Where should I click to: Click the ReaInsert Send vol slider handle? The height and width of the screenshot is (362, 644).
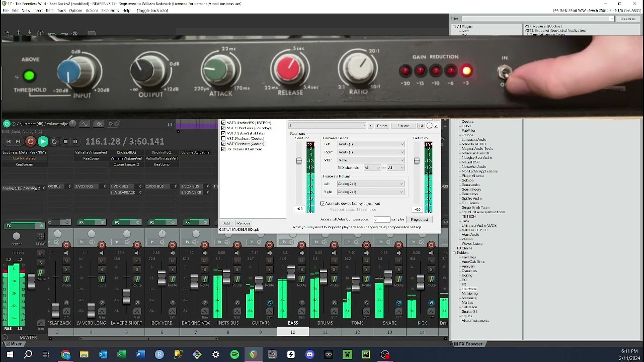[x=299, y=161]
